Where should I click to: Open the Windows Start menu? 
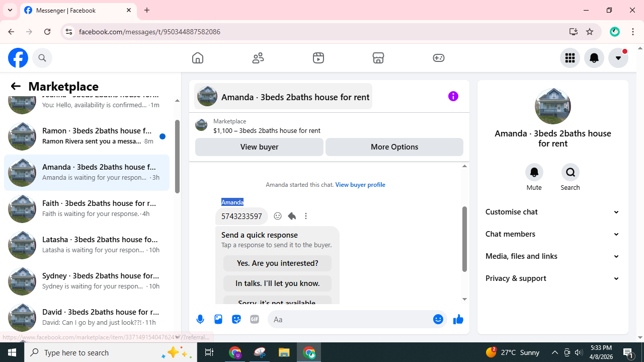tap(12, 352)
